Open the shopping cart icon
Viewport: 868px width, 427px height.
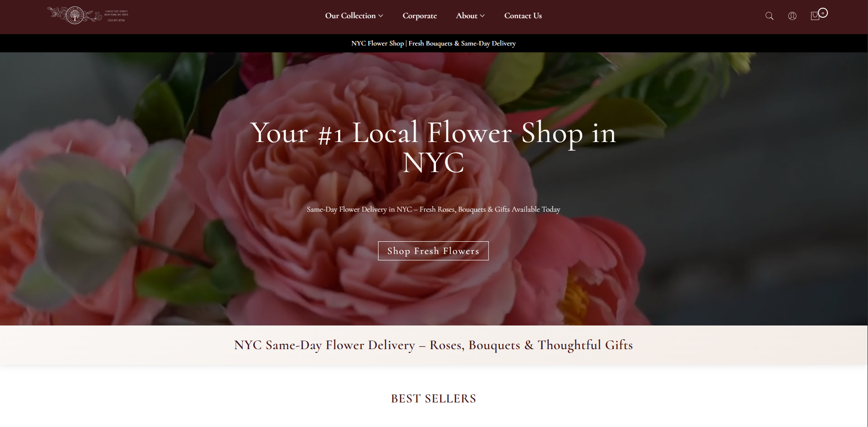point(815,16)
